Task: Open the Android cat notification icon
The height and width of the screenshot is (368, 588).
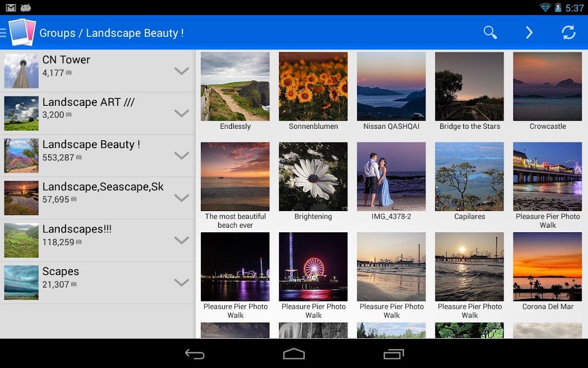Action: pos(25,7)
